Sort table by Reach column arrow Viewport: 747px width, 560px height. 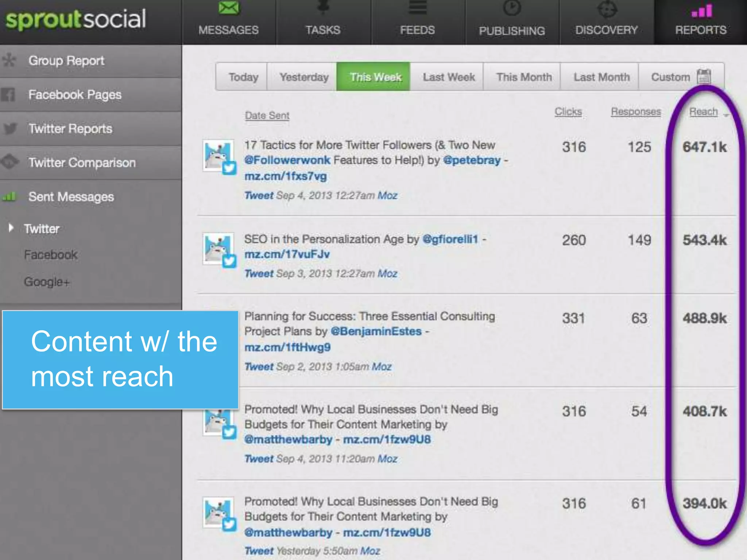pyautogui.click(x=726, y=115)
